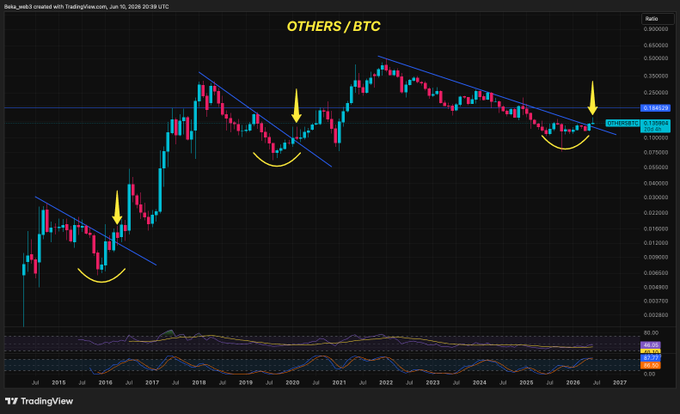The image size is (680, 414).
Task: Click the 0.500000 price axis label
Action: click(656, 58)
